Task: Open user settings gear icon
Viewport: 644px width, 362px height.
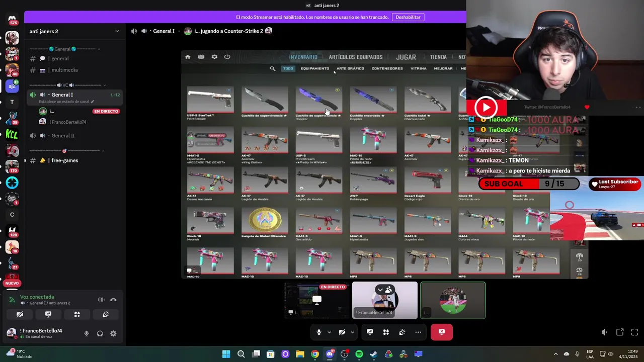Action: (113, 333)
